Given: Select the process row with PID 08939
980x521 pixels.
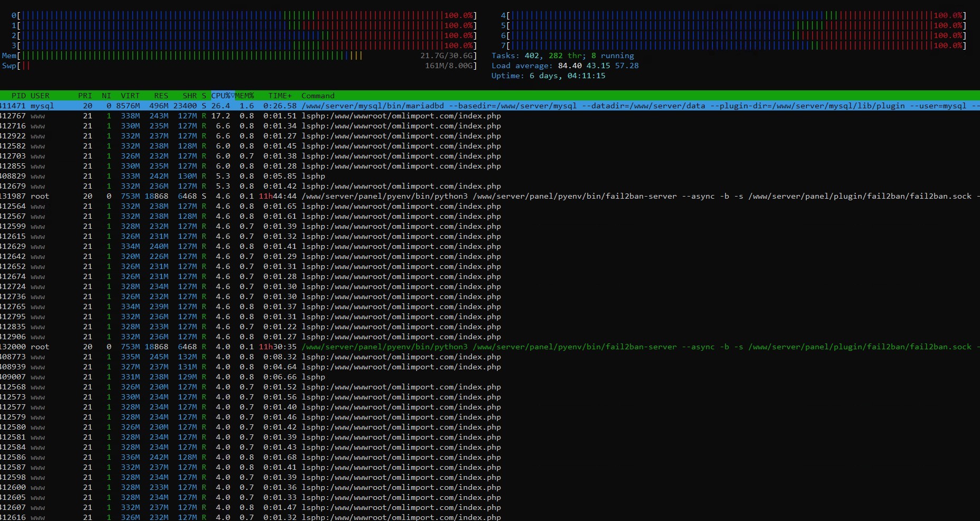Looking at the screenshot, I should [490, 367].
